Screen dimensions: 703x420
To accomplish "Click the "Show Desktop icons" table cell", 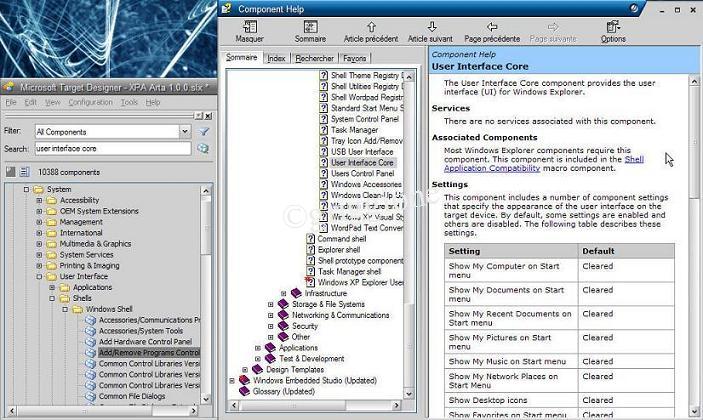I will (x=511, y=400).
